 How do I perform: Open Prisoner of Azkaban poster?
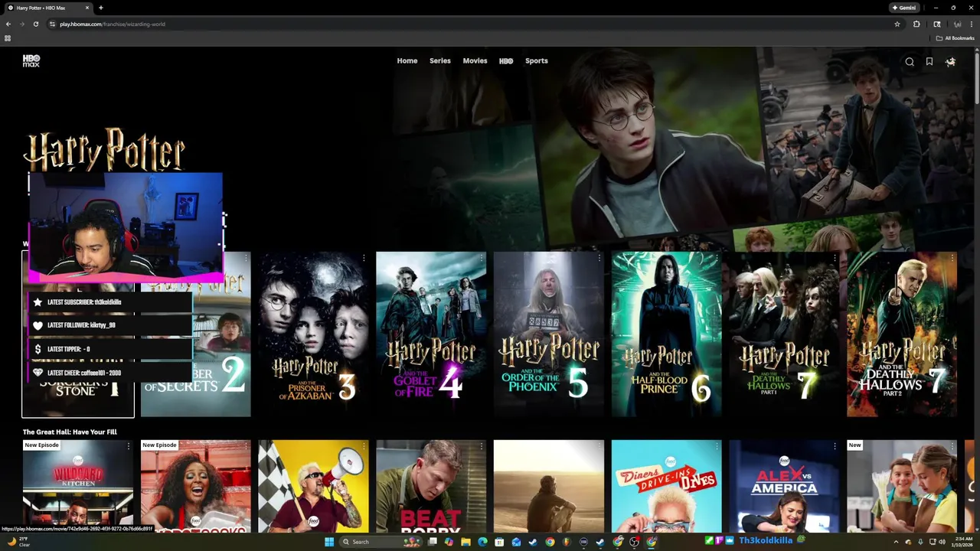[x=313, y=334]
